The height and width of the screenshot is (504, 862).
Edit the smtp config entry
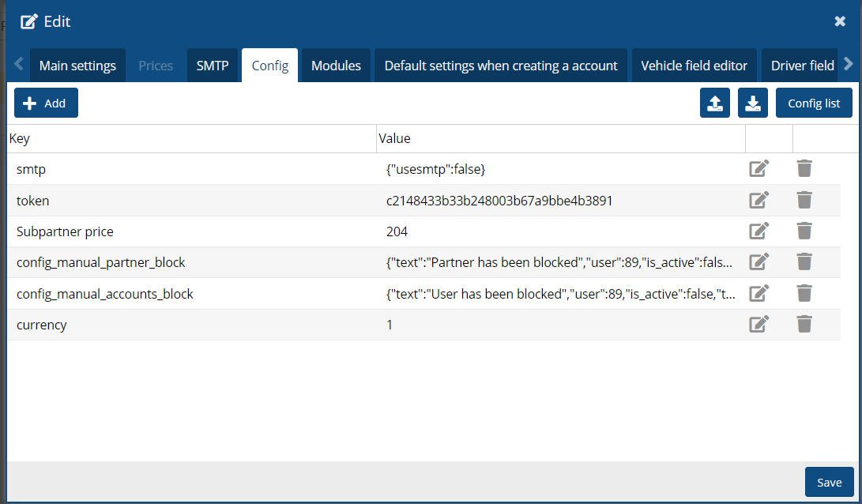coord(758,168)
